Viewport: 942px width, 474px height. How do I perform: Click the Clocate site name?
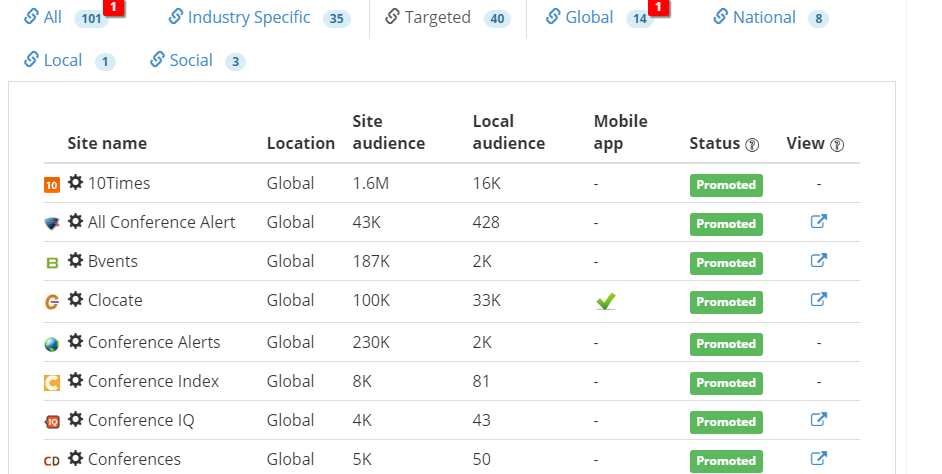pyautogui.click(x=115, y=300)
